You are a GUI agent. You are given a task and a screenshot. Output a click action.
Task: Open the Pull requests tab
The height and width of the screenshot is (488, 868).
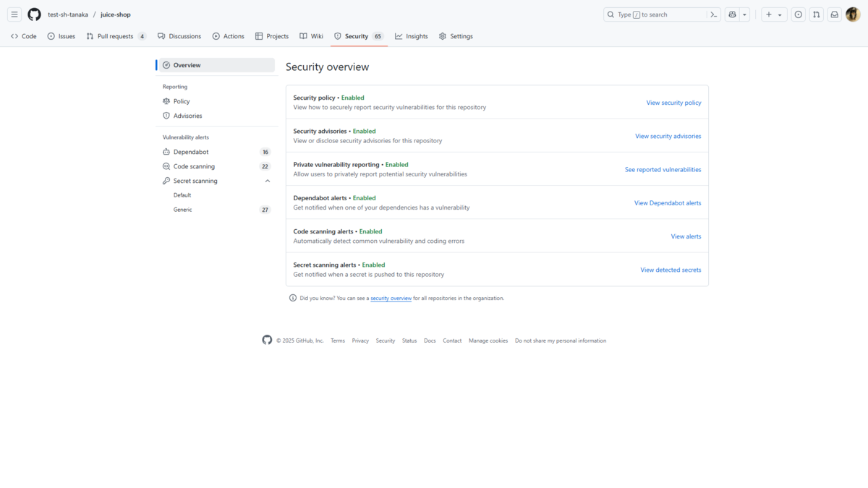pos(116,36)
